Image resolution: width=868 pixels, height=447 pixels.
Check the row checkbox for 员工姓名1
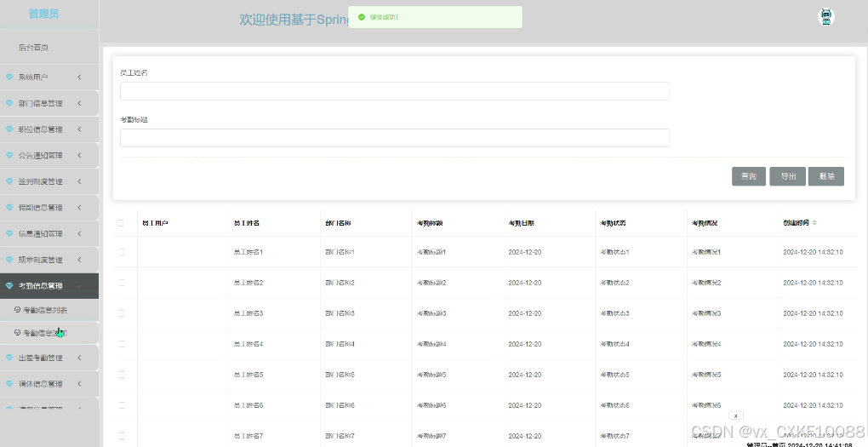(122, 251)
